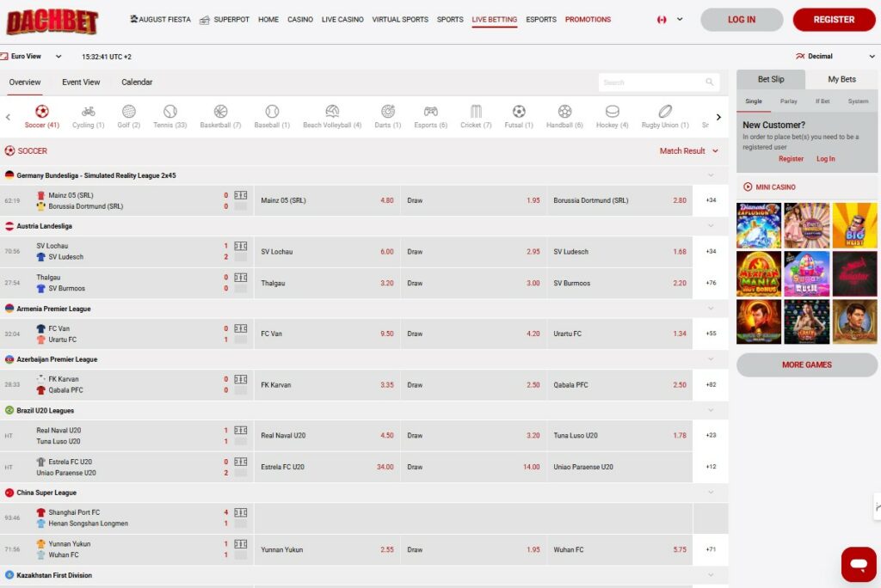Open +82 more markets for FK Karvan
Screen dimensions: 881x588
point(711,385)
